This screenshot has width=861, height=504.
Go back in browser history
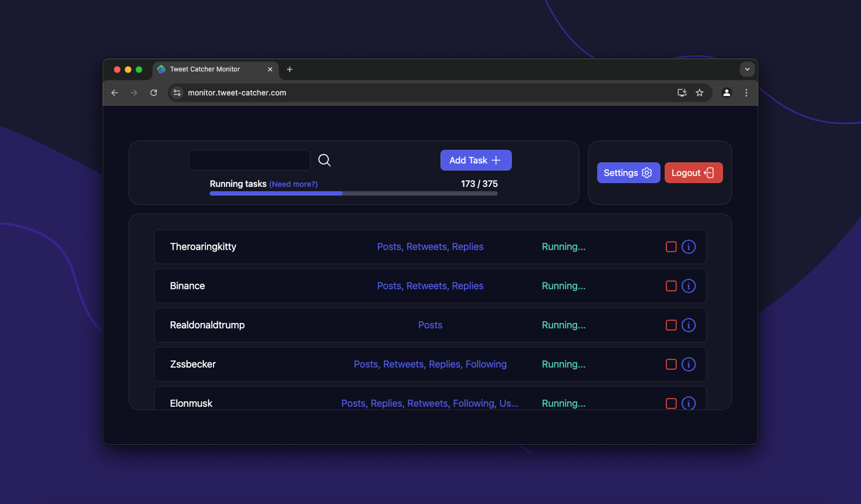click(114, 93)
